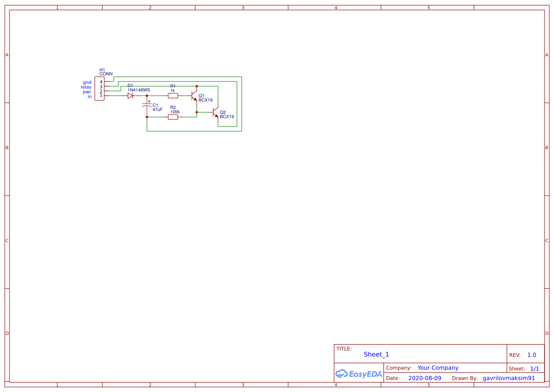Click the transistor Q2 BCX19 symbol

[214, 113]
